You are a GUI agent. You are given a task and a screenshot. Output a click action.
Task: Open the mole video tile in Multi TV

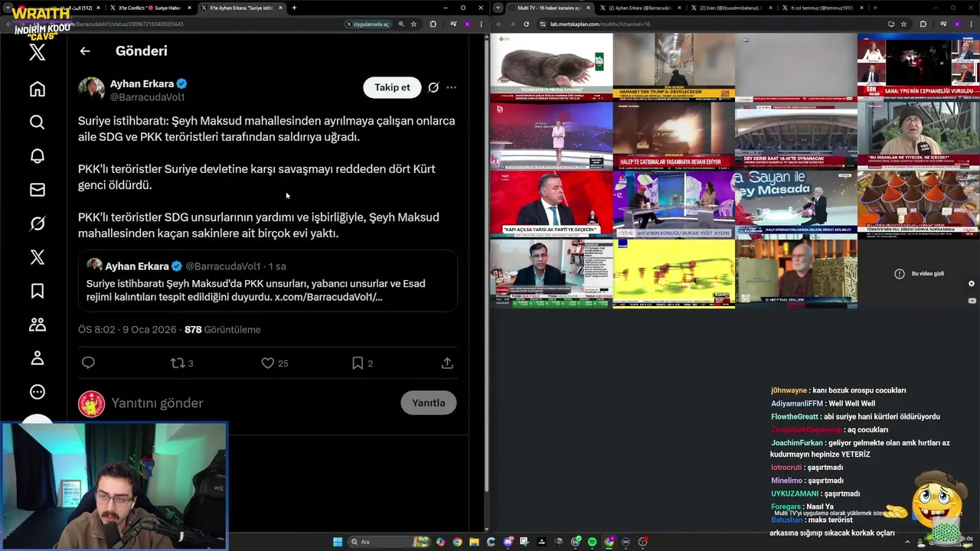point(551,67)
